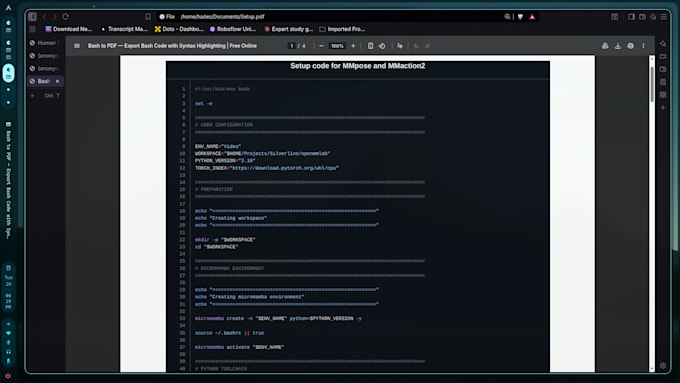Click the Bash to PDF document title
This screenshot has height=383, width=680.
172,46
